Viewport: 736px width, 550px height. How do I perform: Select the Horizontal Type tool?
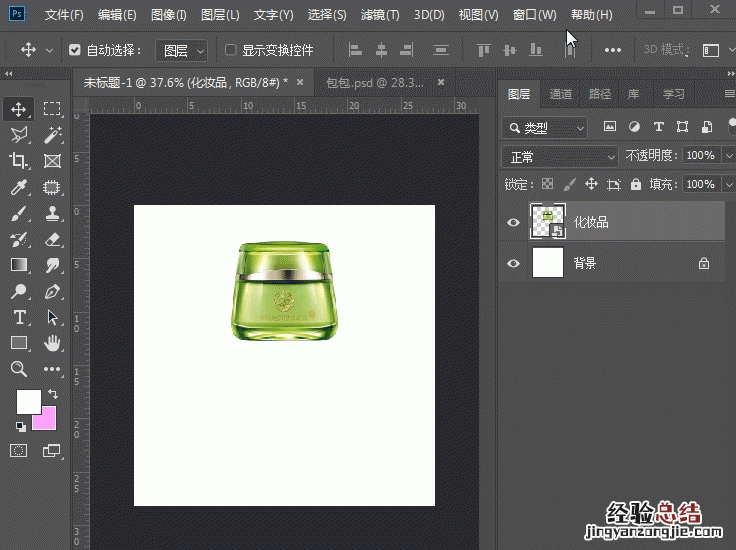pos(19,317)
